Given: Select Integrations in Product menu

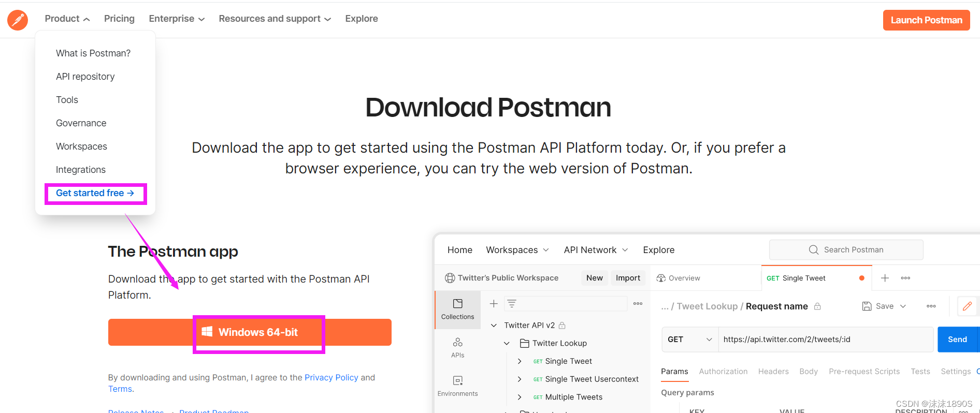Looking at the screenshot, I should click(81, 170).
